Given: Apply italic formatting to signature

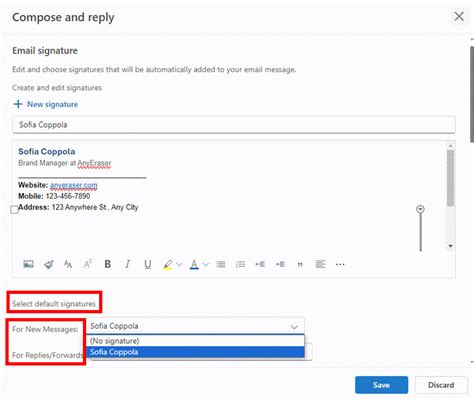Looking at the screenshot, I should [127, 264].
